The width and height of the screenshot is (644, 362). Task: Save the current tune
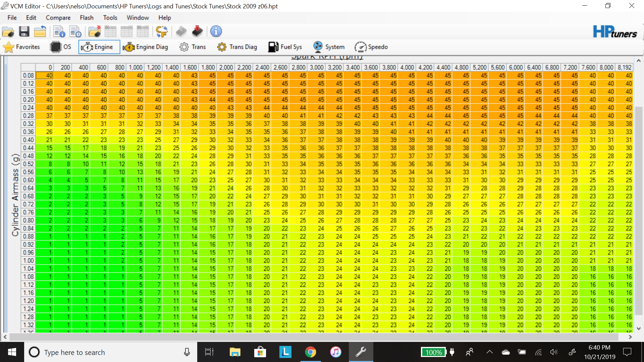coord(24,31)
